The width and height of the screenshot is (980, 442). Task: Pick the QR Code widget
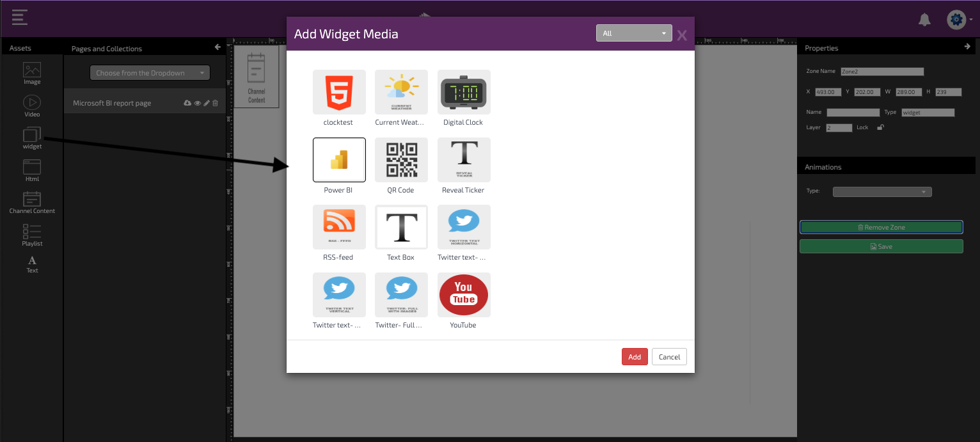pyautogui.click(x=401, y=160)
